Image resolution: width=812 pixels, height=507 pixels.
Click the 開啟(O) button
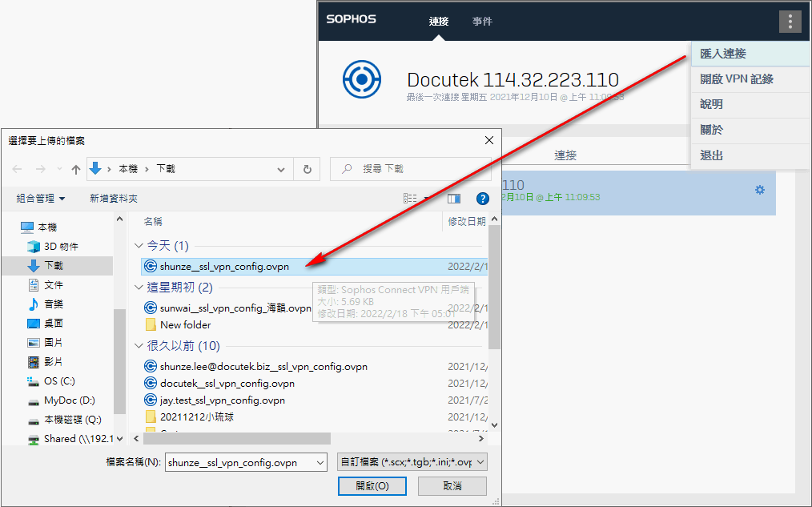(x=372, y=485)
